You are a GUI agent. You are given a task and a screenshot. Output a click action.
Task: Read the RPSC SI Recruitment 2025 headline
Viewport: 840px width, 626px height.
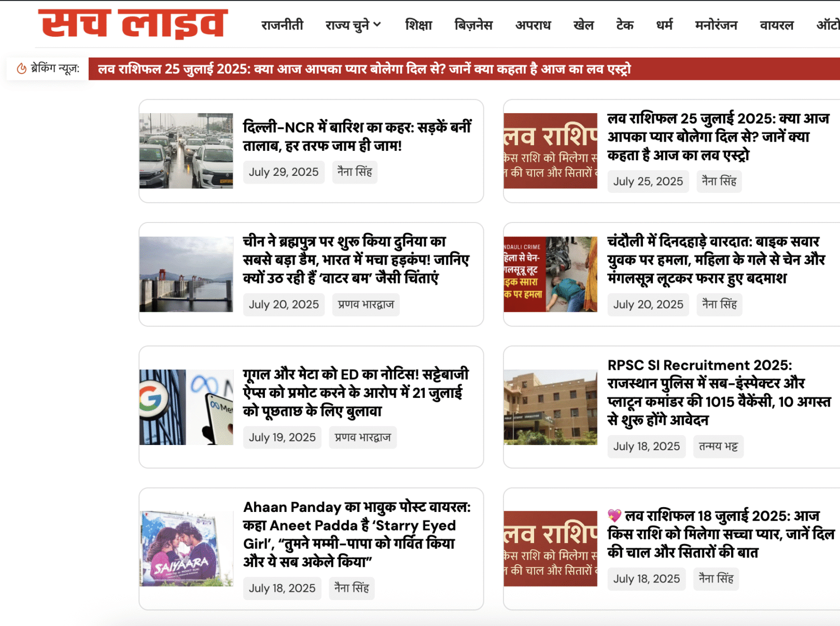click(719, 393)
